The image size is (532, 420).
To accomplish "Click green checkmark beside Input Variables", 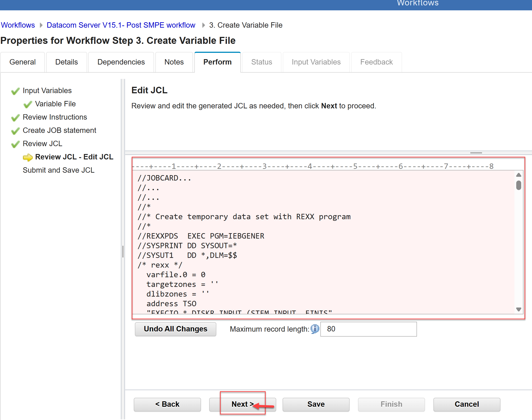I will click(x=15, y=91).
